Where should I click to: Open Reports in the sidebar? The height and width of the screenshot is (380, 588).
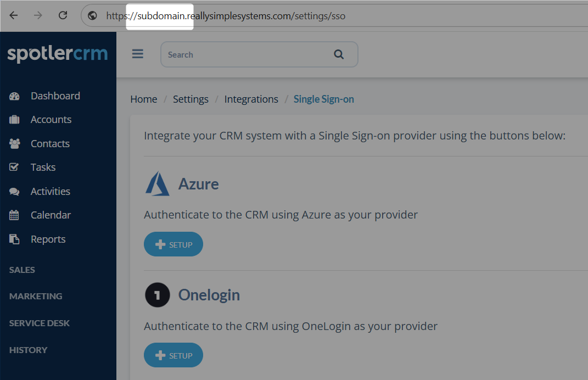click(x=48, y=239)
